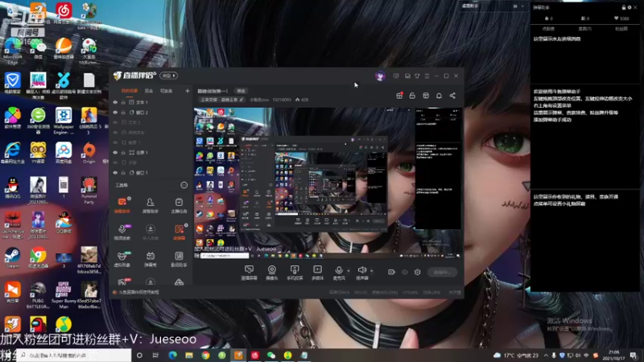This screenshot has width=644, height=362.
Task: Click the share icon above the preview
Action: 452,96
